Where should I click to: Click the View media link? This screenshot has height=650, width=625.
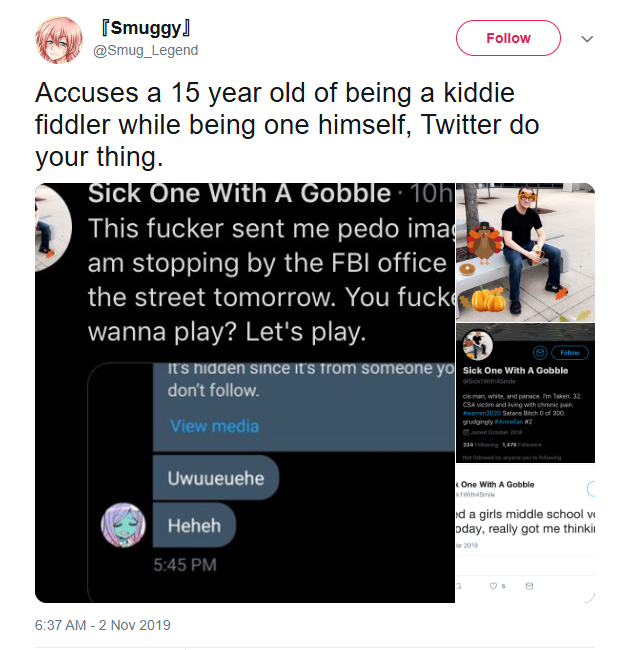[x=214, y=426]
